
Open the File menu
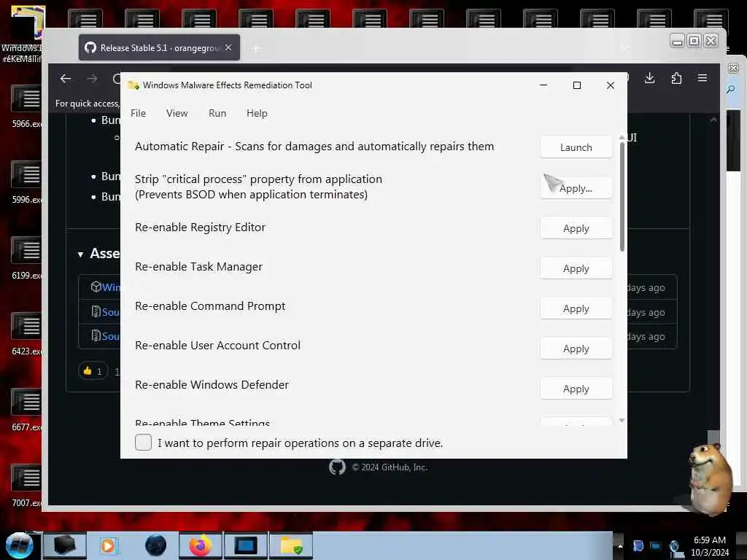coord(138,113)
